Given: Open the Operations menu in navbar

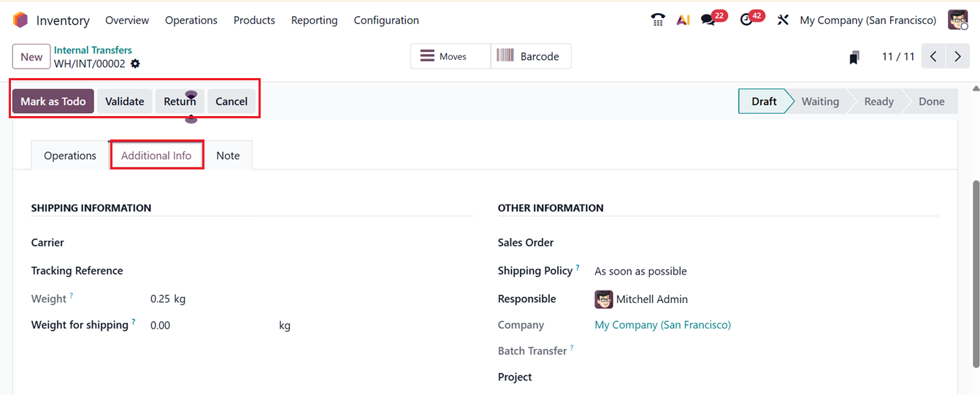Looking at the screenshot, I should (191, 20).
